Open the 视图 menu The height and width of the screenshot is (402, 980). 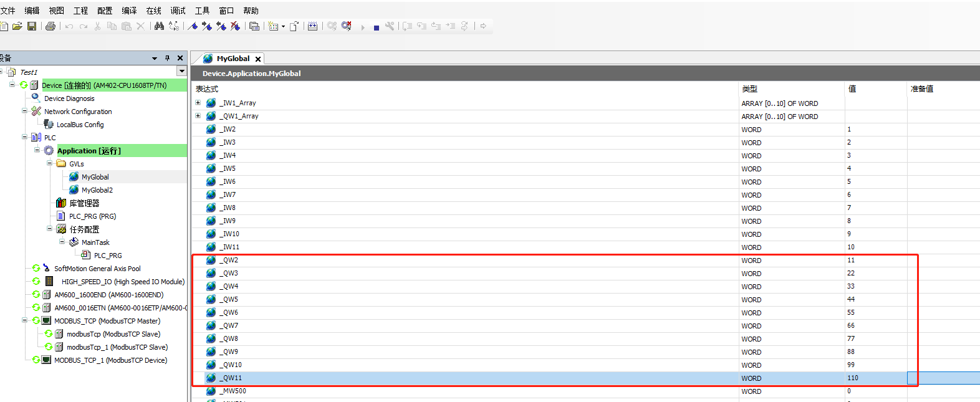click(x=56, y=11)
